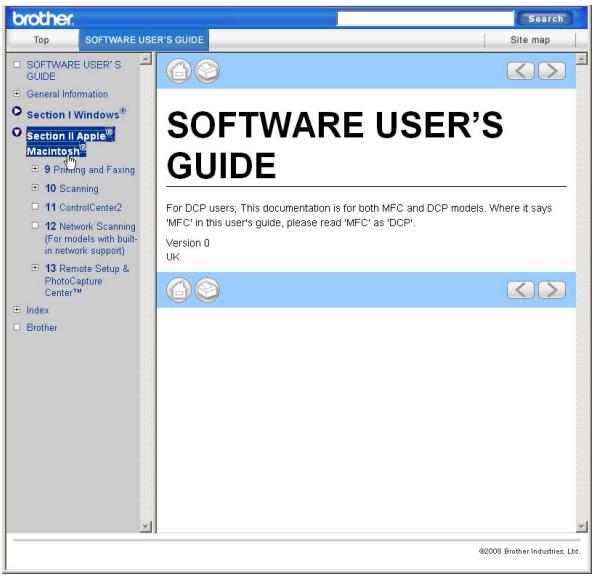Open the 12 Network Scanning link
The height and width of the screenshot is (576, 596).
(91, 238)
